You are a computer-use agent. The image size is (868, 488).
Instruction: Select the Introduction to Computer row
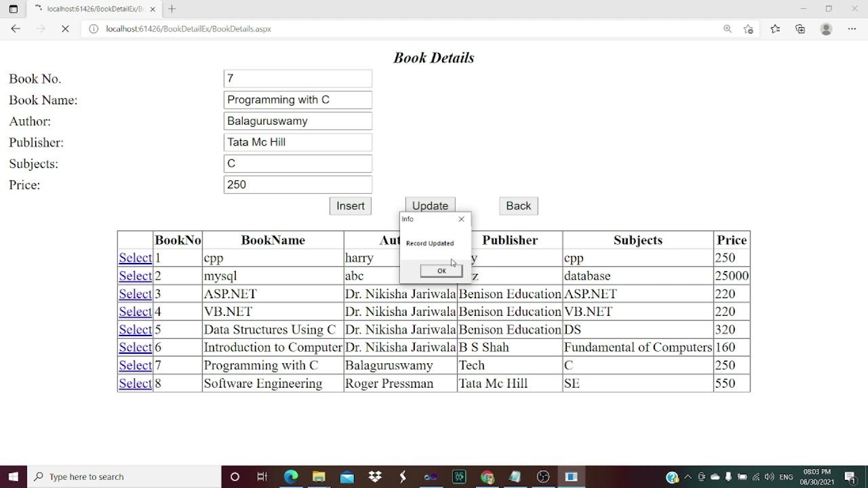[x=135, y=348]
